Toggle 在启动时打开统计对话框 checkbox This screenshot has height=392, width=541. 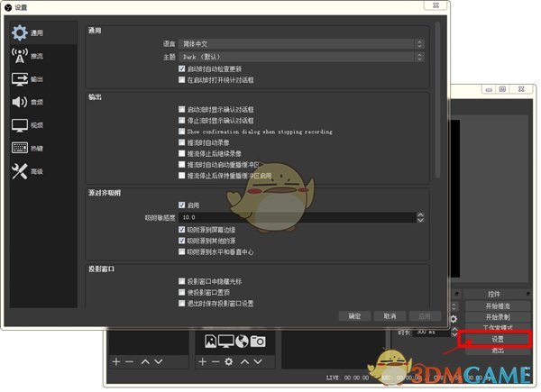pyautogui.click(x=182, y=79)
